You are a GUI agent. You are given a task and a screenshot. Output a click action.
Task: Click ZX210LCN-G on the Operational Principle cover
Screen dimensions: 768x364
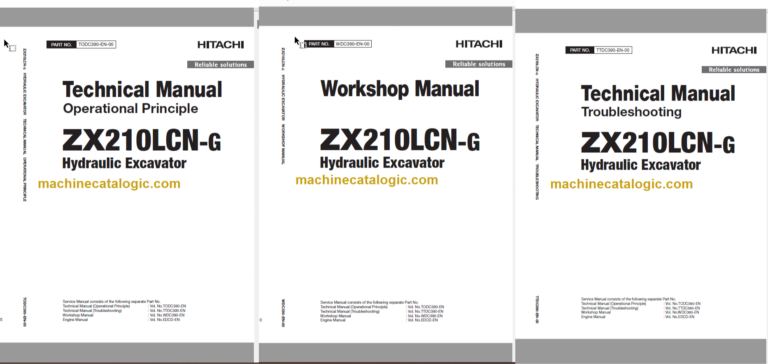point(142,141)
